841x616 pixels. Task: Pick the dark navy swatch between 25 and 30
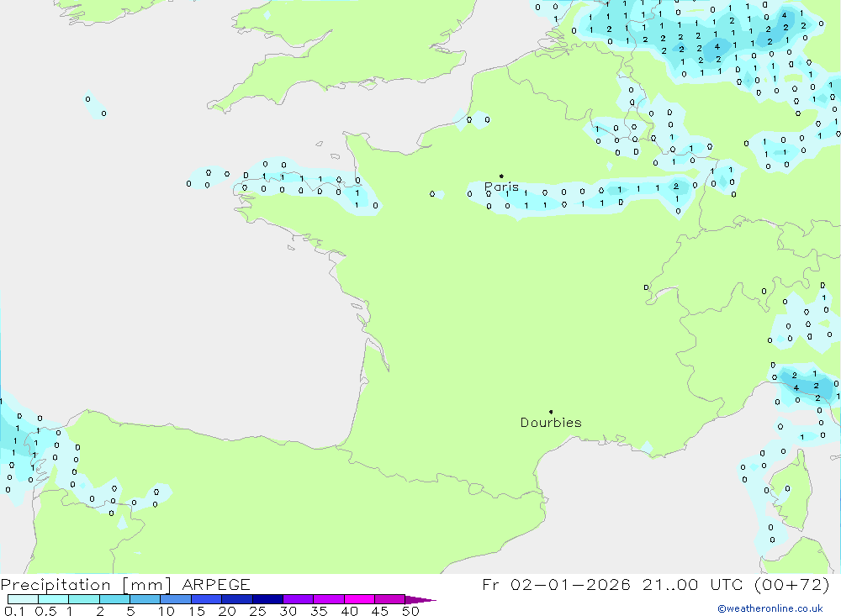(x=267, y=600)
